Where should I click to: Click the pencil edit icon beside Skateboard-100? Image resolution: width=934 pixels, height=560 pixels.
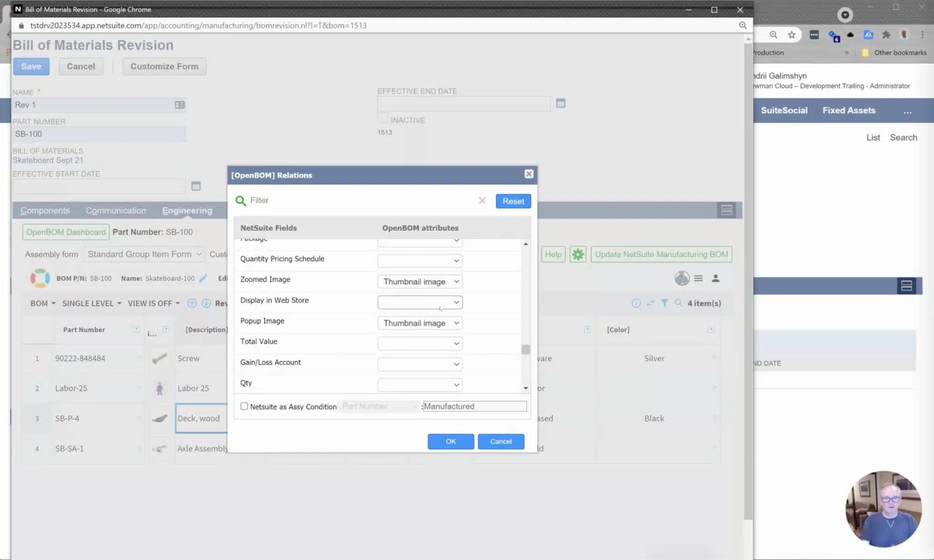(x=203, y=278)
